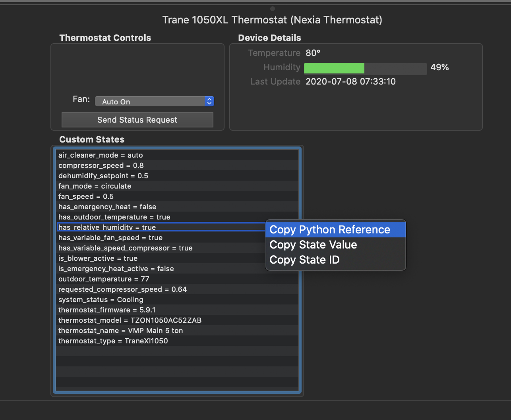The width and height of the screenshot is (511, 420).
Task: Select the air_cleaner_mode = auto row
Action: point(177,155)
